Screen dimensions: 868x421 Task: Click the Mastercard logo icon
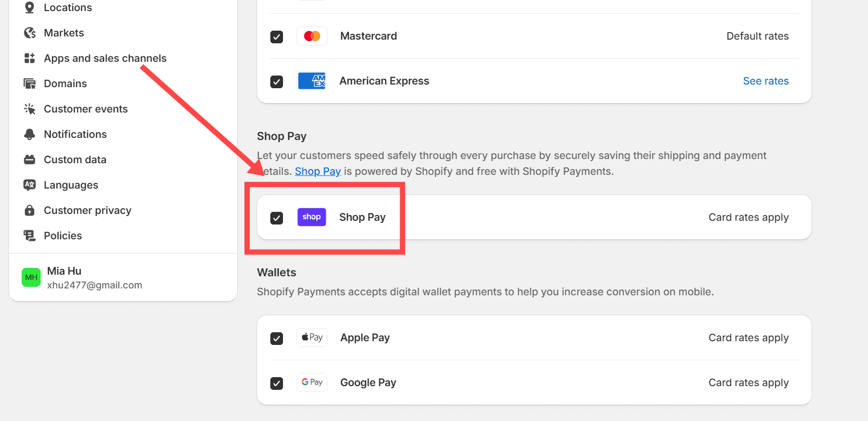312,35
